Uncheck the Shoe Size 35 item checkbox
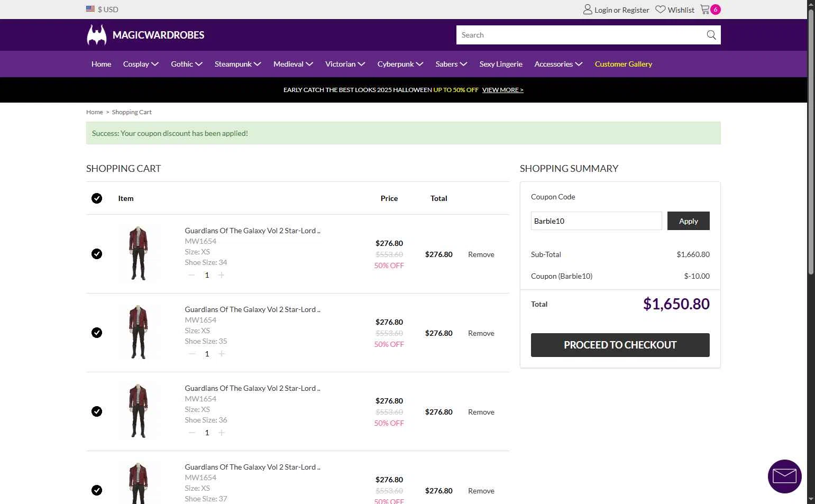This screenshot has height=504, width=815. pos(97,333)
